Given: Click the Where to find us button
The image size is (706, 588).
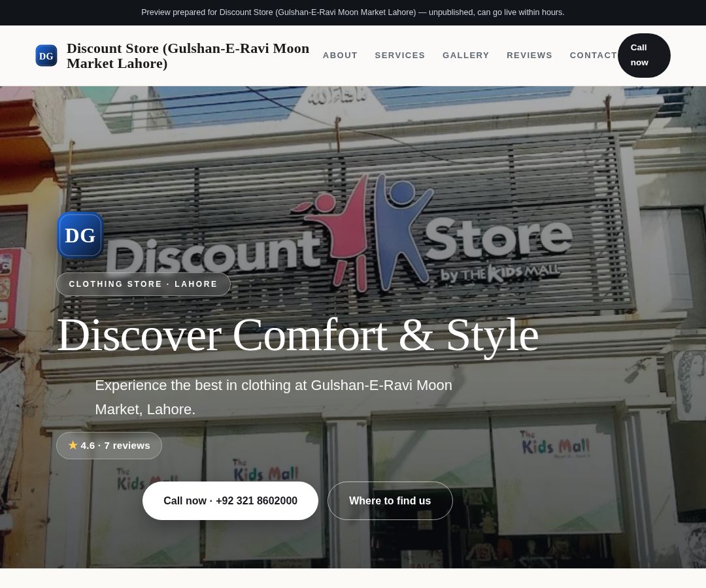Looking at the screenshot, I should [x=390, y=500].
